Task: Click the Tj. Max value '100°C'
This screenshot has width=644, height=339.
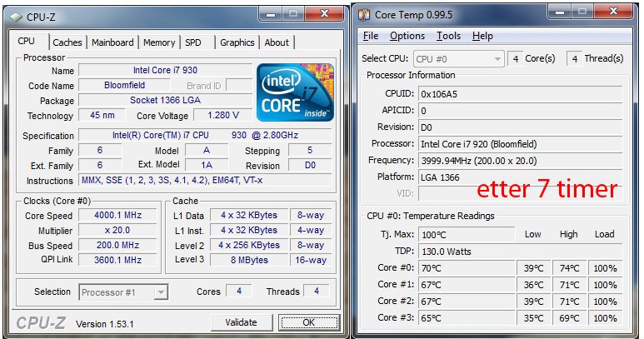Action: (x=467, y=235)
